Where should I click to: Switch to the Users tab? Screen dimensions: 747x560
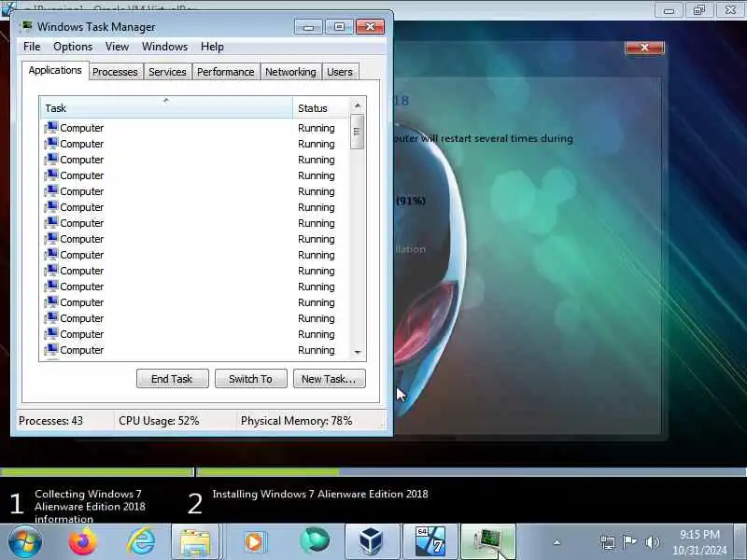click(x=340, y=72)
